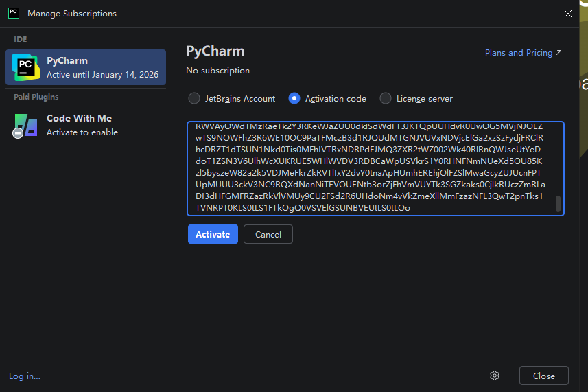Click the 'No subscription' status text
This screenshot has height=392, width=588.
(218, 71)
